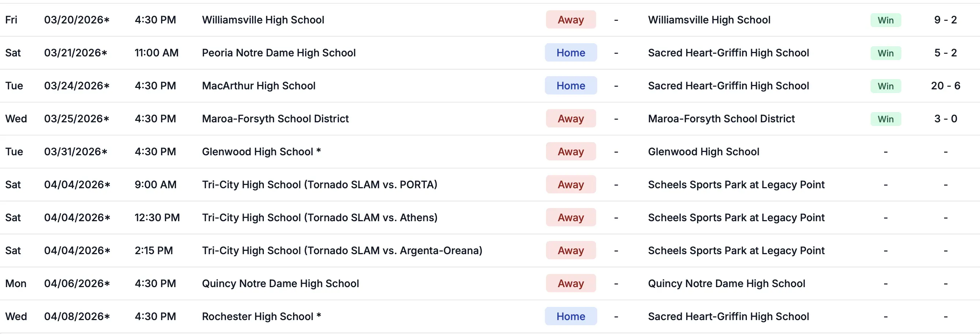Click the Away badge for Glenwood game

[x=570, y=152]
